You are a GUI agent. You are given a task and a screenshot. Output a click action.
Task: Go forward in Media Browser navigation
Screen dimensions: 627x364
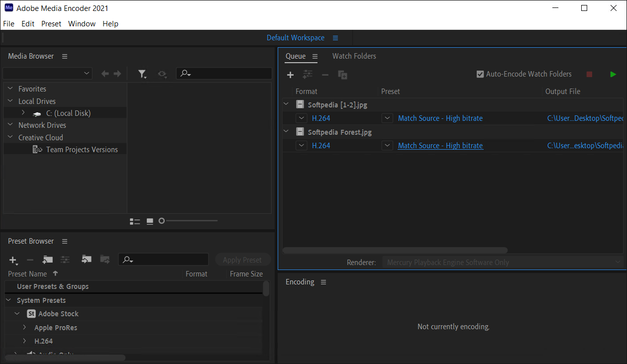(x=117, y=74)
